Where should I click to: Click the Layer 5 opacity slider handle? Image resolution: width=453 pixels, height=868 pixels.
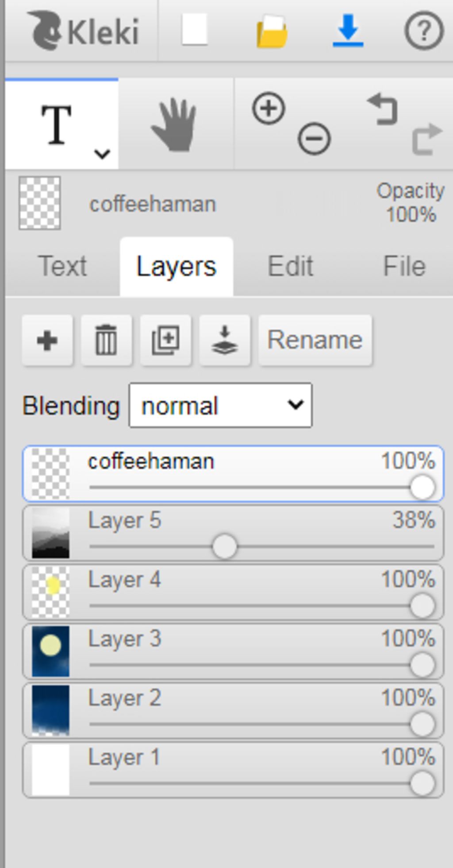[x=224, y=547]
